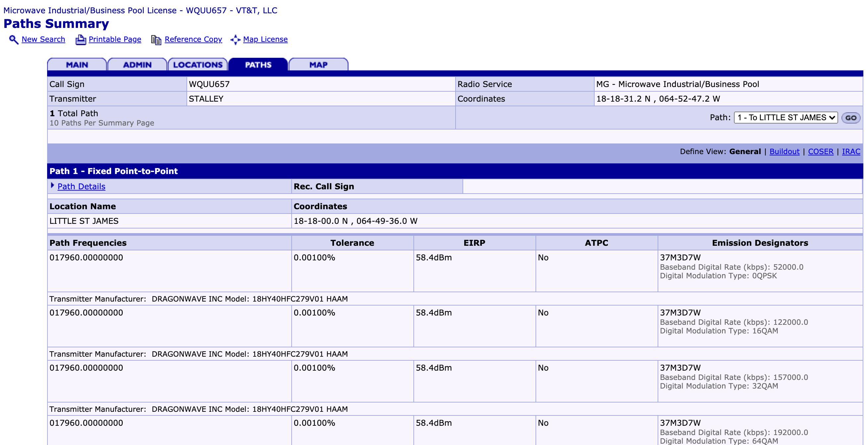Image resolution: width=868 pixels, height=445 pixels.
Task: Click the Tolerance column header
Action: point(352,243)
